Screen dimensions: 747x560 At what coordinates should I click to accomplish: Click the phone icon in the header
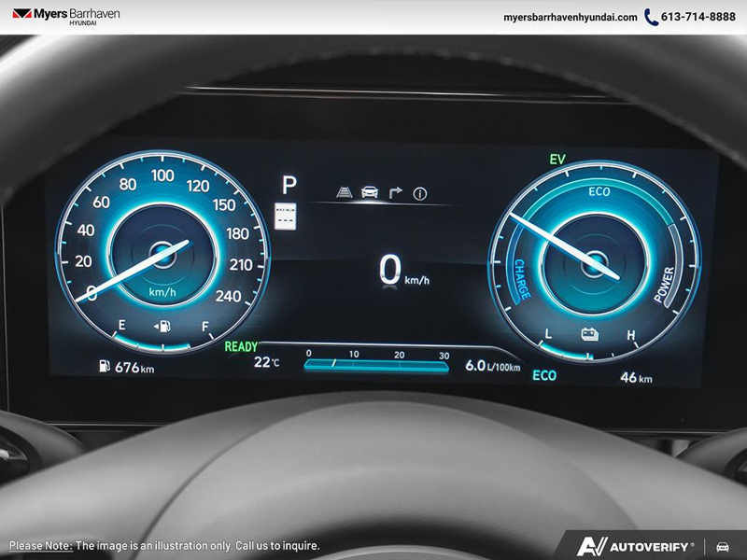(x=651, y=17)
